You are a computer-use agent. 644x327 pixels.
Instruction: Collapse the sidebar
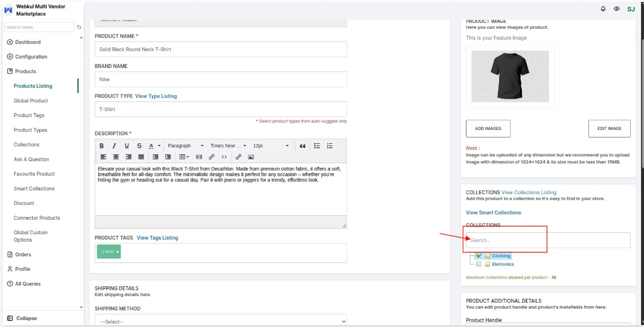click(x=22, y=319)
